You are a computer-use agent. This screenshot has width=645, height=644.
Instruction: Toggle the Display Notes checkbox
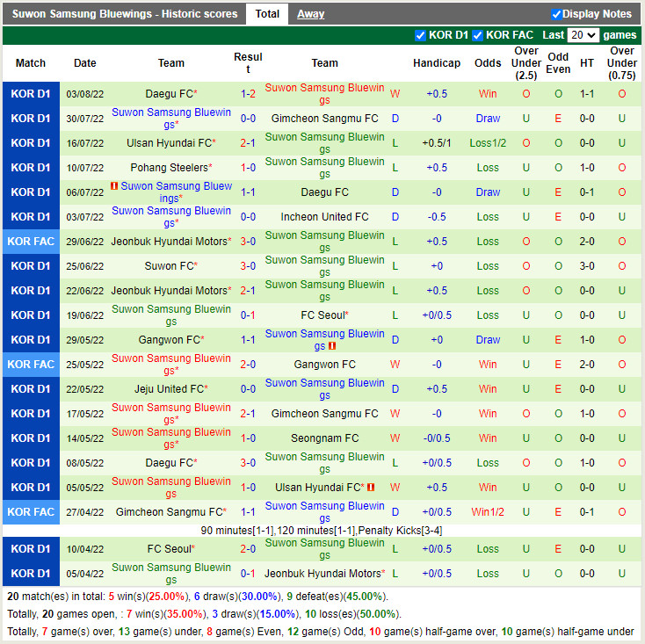556,14
